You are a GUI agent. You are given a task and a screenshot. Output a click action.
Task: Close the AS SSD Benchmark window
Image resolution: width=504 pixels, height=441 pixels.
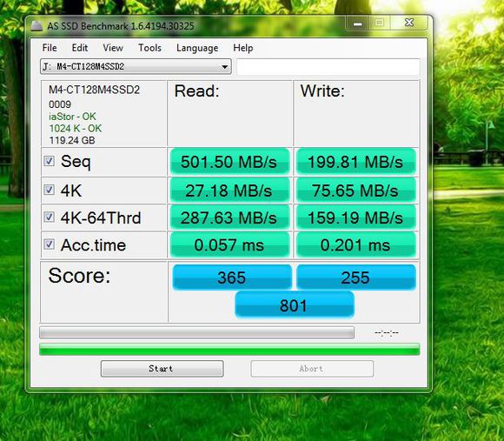[x=409, y=23]
